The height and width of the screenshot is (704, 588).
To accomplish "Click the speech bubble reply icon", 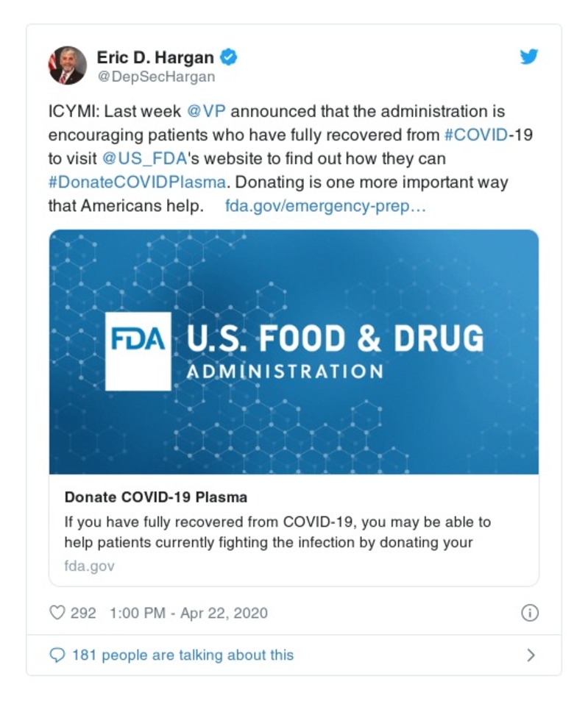I will (57, 655).
